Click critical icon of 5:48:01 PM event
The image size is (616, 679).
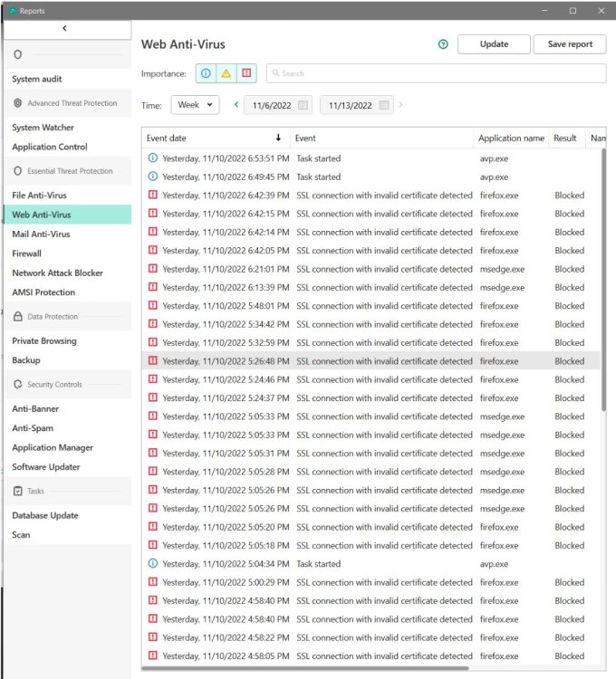(x=153, y=305)
